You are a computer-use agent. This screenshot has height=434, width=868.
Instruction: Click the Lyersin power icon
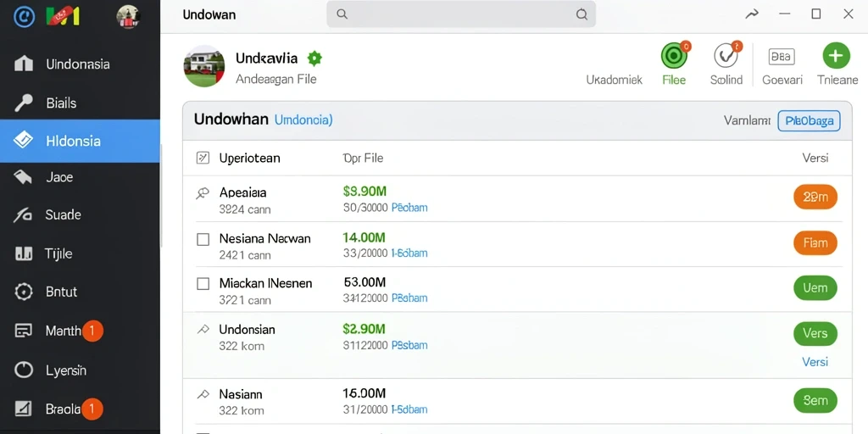[23, 370]
